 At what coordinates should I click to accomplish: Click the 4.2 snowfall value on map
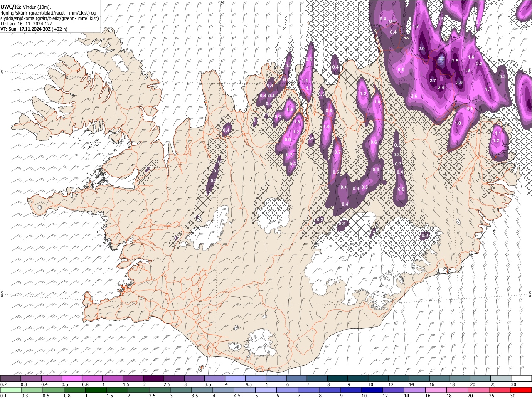pos(441,59)
